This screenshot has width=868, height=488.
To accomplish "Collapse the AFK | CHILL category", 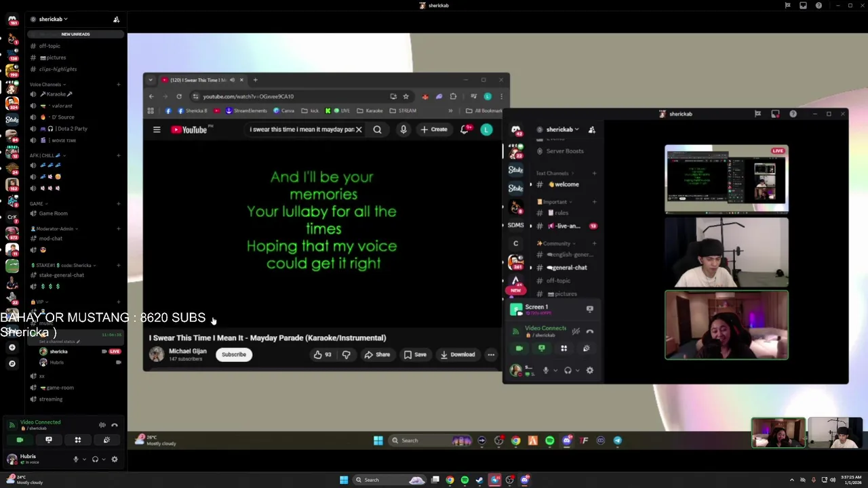I will coord(47,155).
